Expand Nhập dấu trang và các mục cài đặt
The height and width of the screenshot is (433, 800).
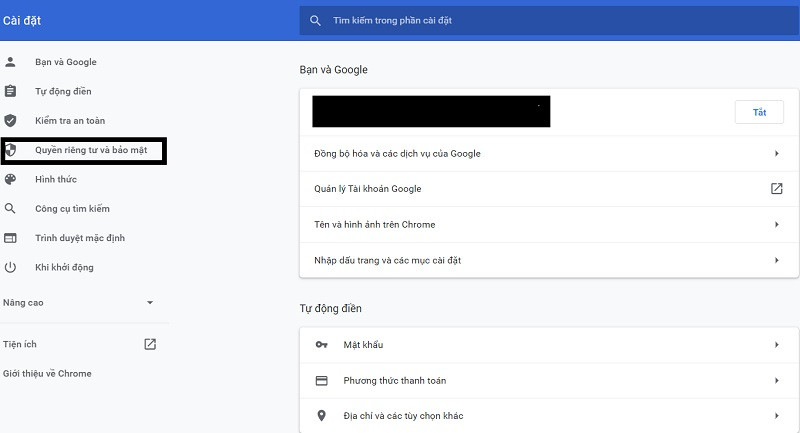(776, 260)
